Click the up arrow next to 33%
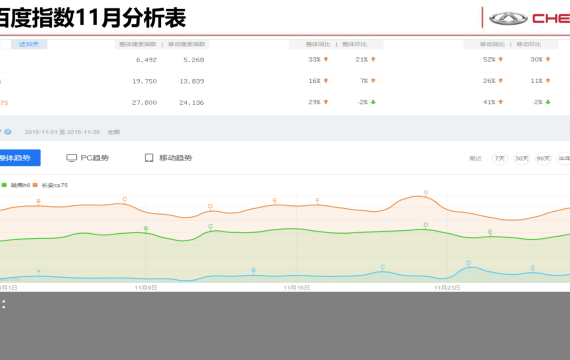Viewport: 570px width, 360px height. pos(326,59)
